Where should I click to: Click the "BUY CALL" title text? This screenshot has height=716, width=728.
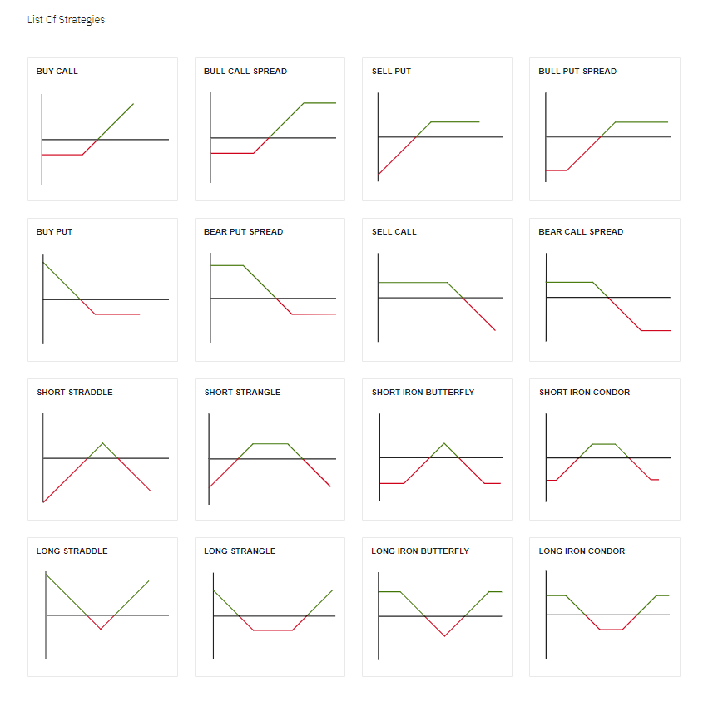[57, 72]
